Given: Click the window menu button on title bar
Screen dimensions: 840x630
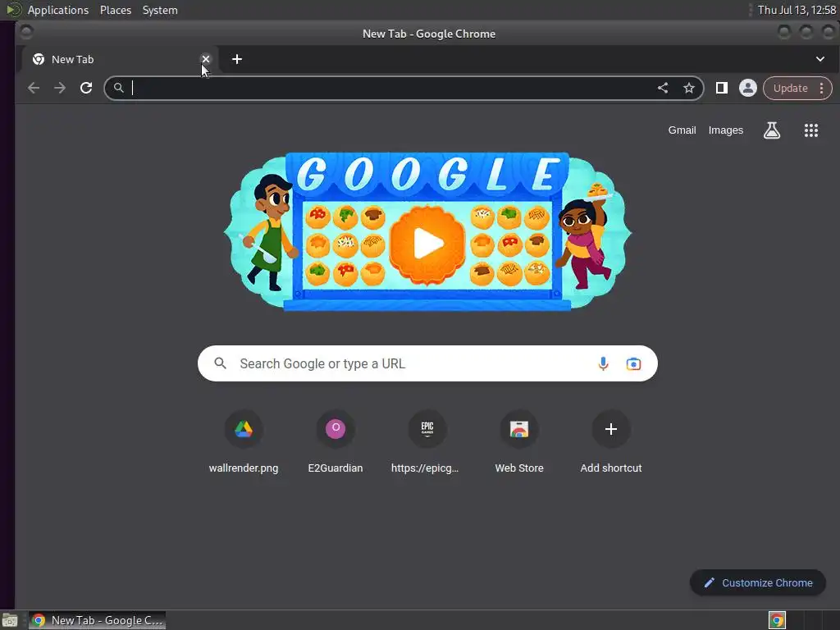Looking at the screenshot, I should pos(26,33).
